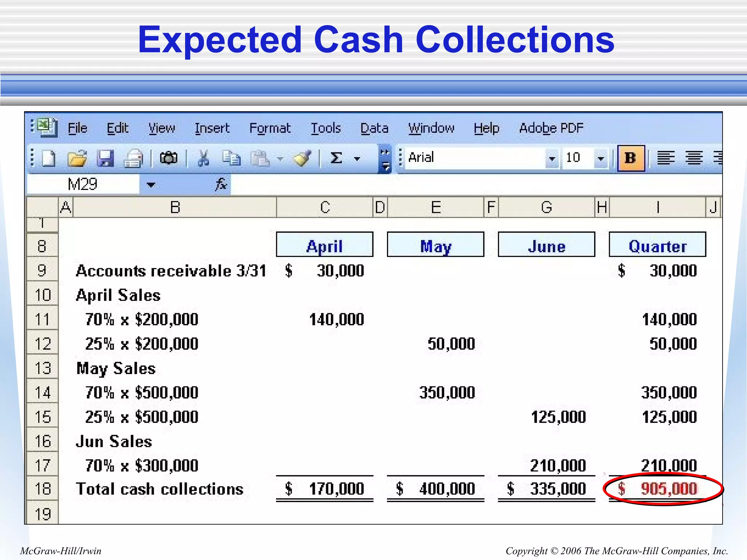The width and height of the screenshot is (747, 560).
Task: Open the toolbar options overflow button
Action: click(385, 160)
